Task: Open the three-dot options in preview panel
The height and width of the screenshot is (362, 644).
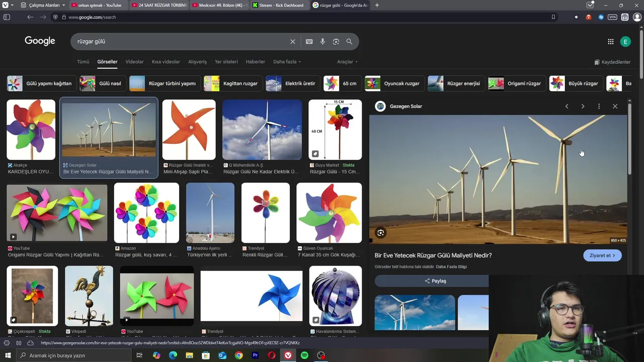Action: pos(599,106)
